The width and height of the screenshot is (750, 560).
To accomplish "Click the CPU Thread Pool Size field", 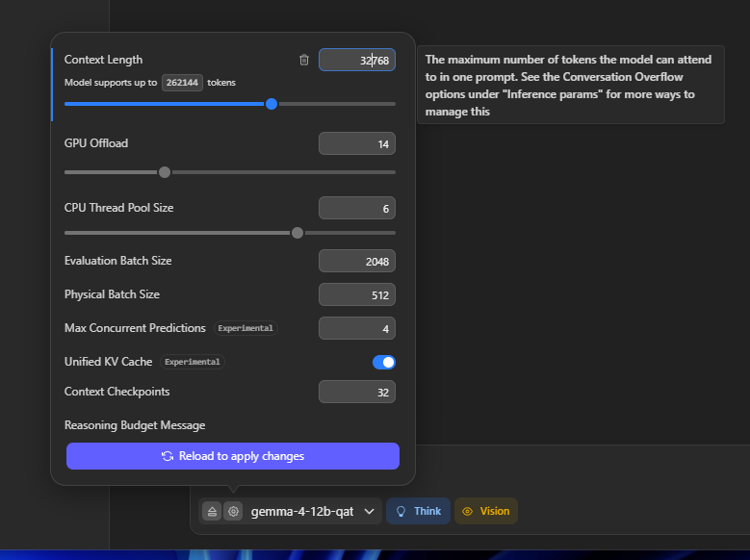I will (x=357, y=208).
